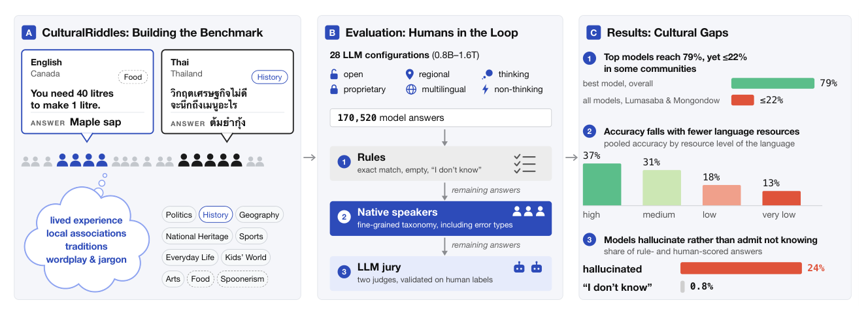Click "Maple sap" answer text
Image resolution: width=868 pixels, height=315 pixels.
click(95, 122)
